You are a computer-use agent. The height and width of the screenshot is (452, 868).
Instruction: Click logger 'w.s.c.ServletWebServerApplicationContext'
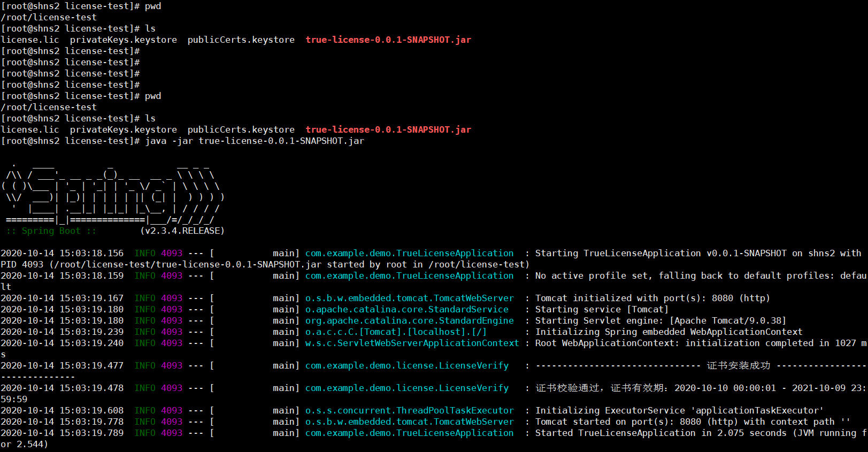412,343
